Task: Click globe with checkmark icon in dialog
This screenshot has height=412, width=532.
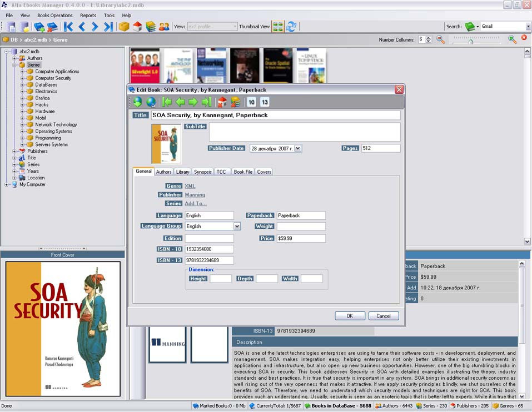Action: click(151, 102)
